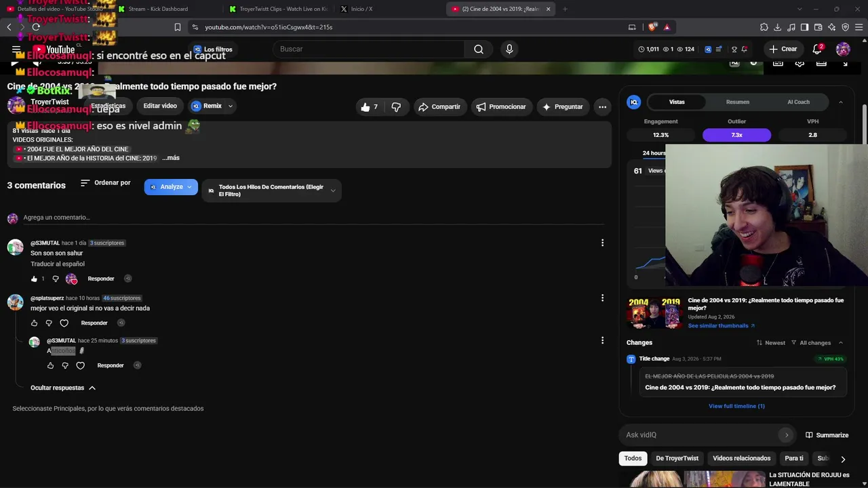Screen dimensions: 868x488
Task: Start voice search with microphone icon
Action: coord(509,49)
